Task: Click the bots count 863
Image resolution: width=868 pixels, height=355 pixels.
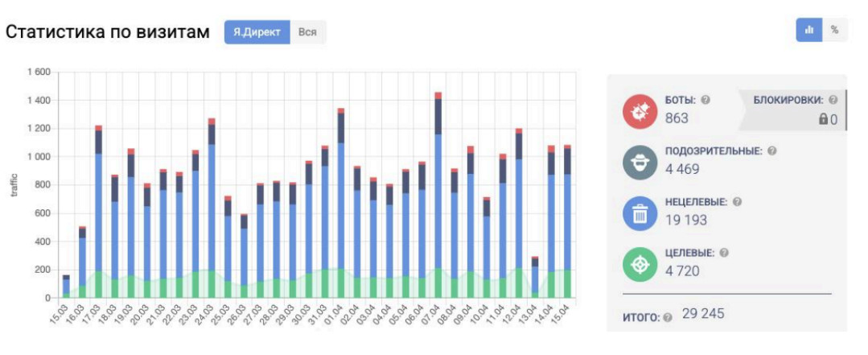Action: click(677, 118)
